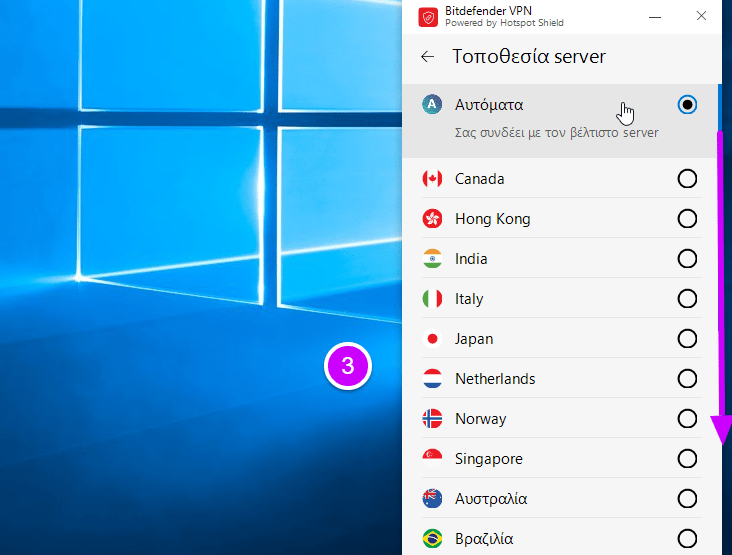Click the 'Norway' country name
Image resolution: width=732 pixels, height=555 pixels.
pyautogui.click(x=480, y=419)
